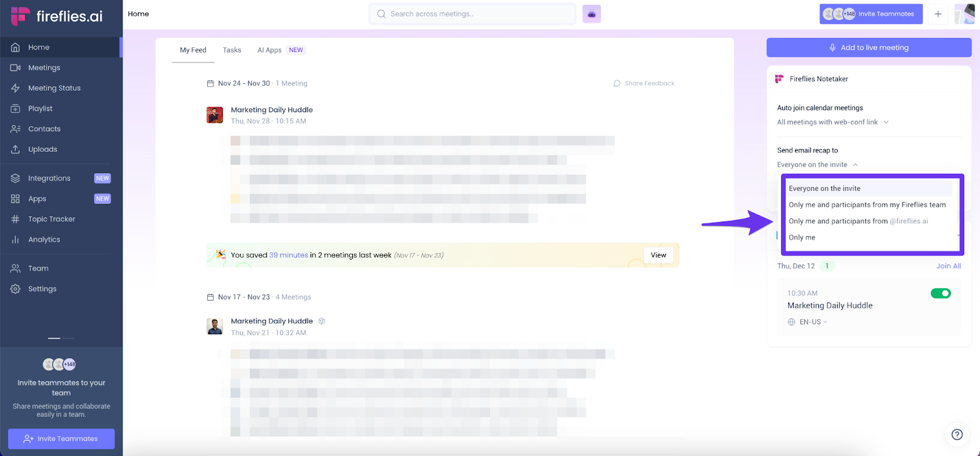
Task: Open the EN-US language dropdown
Action: point(813,322)
